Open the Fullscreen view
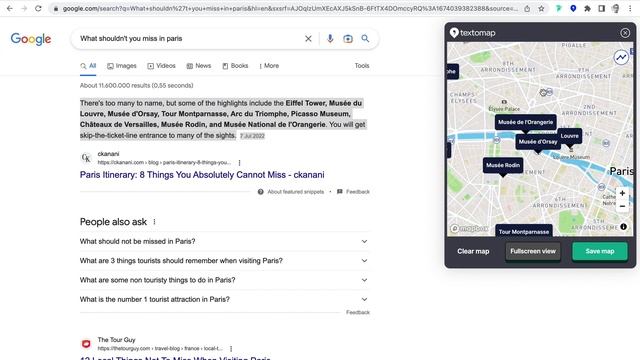640x360 pixels. [533, 251]
